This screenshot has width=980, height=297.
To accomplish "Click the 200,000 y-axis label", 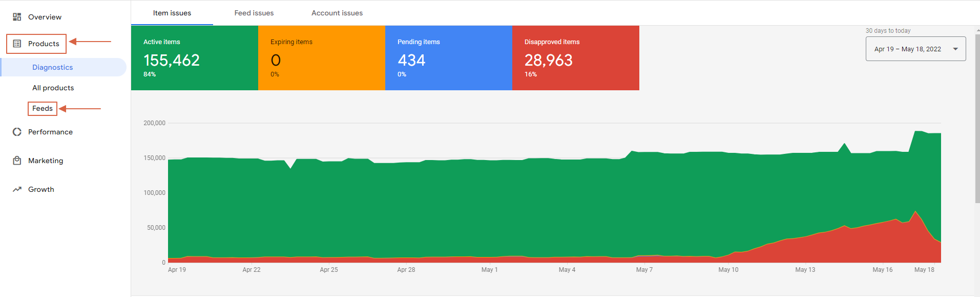I will [154, 123].
